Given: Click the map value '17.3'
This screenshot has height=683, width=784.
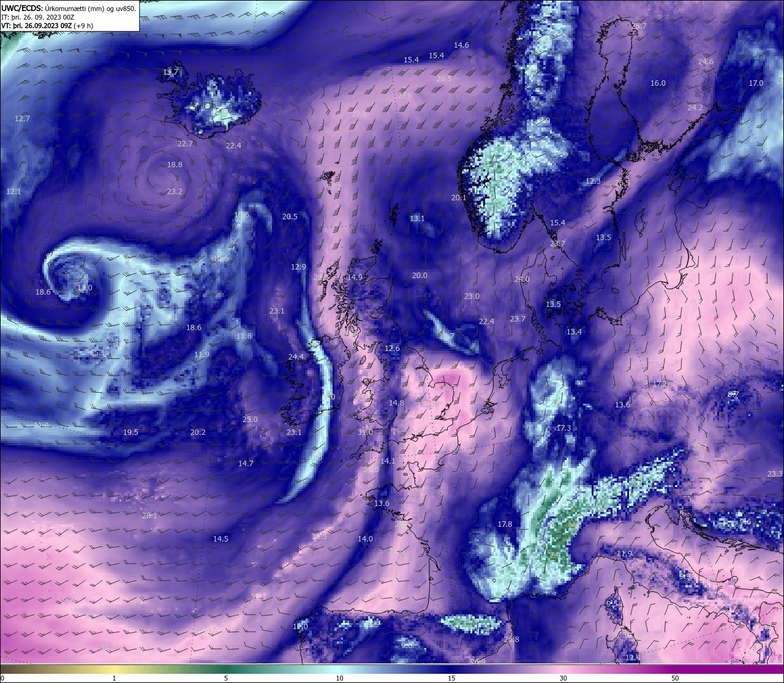Looking at the screenshot, I should 563,428.
